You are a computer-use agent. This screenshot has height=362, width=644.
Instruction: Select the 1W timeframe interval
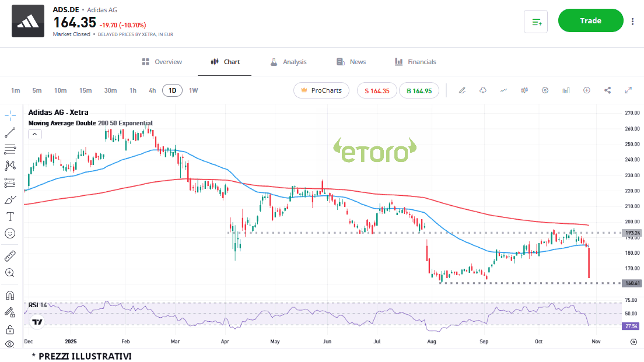(x=194, y=90)
